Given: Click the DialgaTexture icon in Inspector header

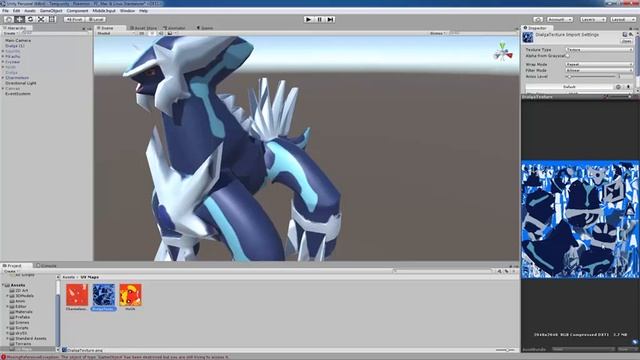Looking at the screenshot, I should 528,37.
